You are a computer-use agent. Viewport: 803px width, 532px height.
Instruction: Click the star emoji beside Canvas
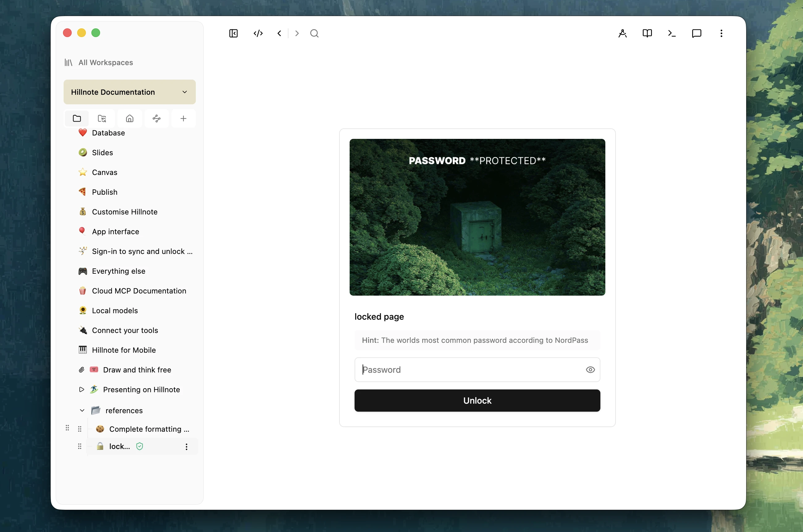point(82,172)
